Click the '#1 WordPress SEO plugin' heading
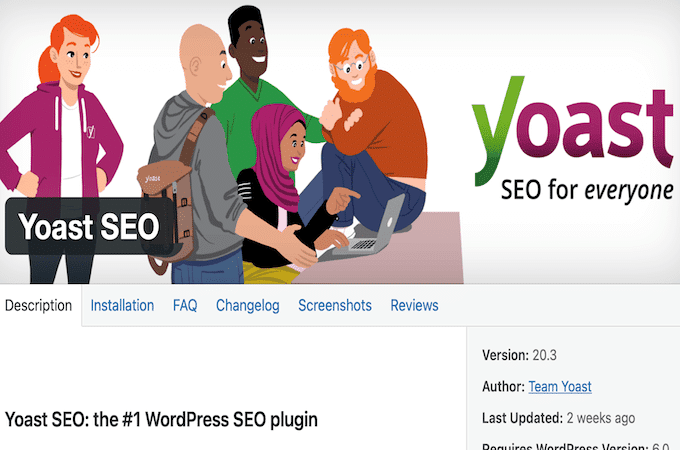 [161, 420]
